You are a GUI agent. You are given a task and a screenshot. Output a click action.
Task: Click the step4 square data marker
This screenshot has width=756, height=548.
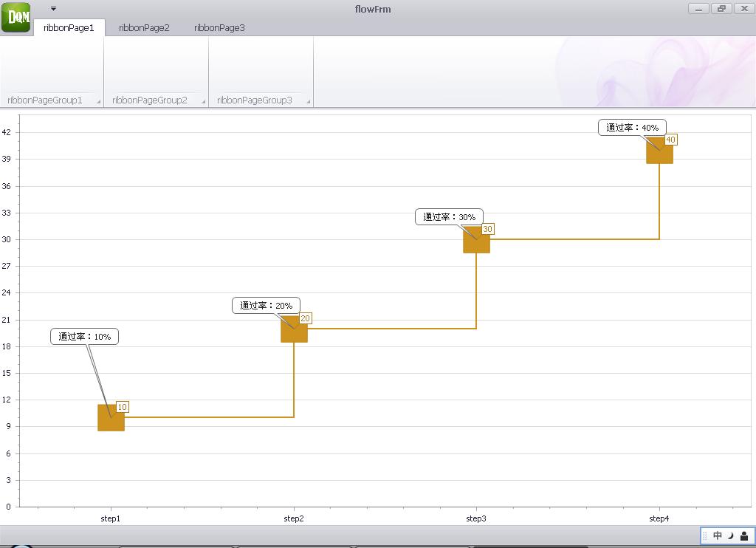point(659,151)
